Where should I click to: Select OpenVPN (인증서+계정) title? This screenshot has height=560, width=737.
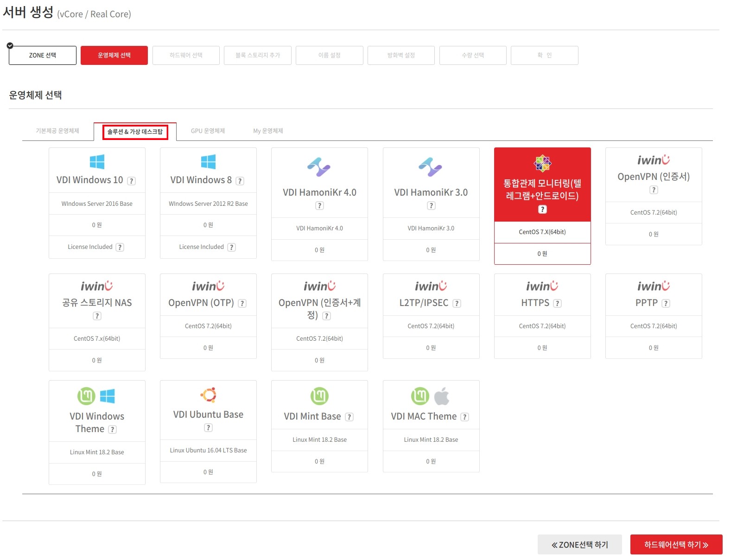click(x=319, y=309)
